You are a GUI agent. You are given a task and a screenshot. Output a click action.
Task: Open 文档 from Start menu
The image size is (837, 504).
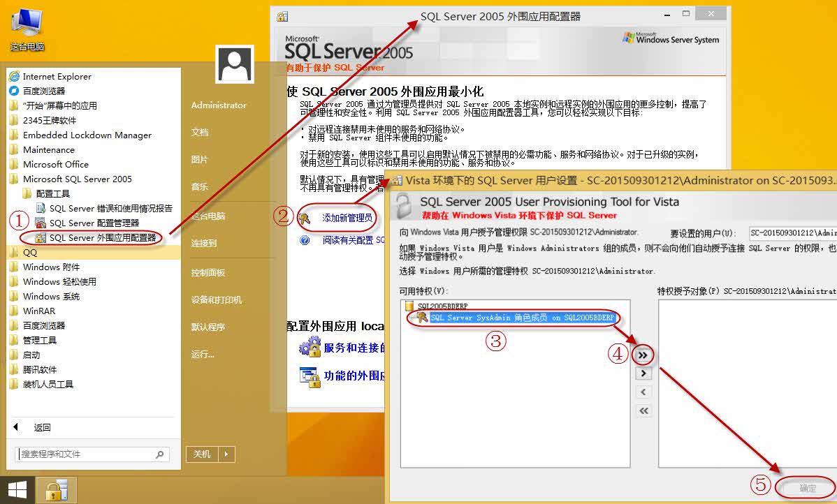[200, 132]
